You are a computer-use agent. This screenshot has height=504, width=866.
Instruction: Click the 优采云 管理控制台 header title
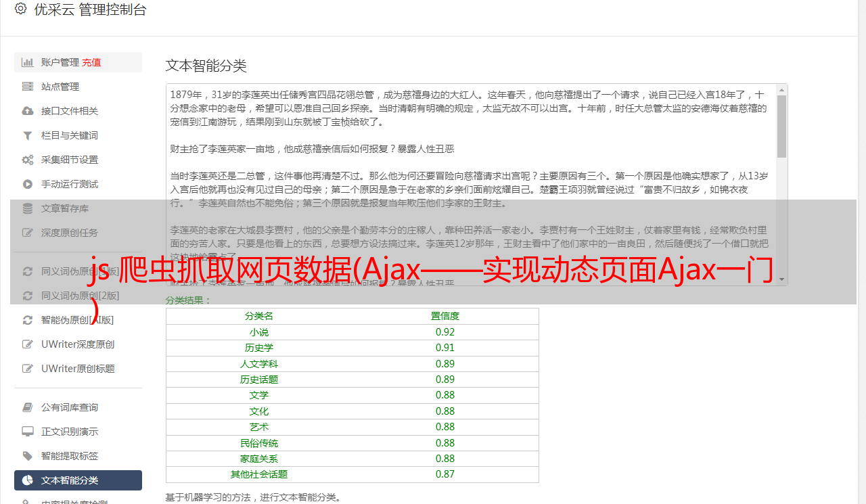pyautogui.click(x=90, y=9)
